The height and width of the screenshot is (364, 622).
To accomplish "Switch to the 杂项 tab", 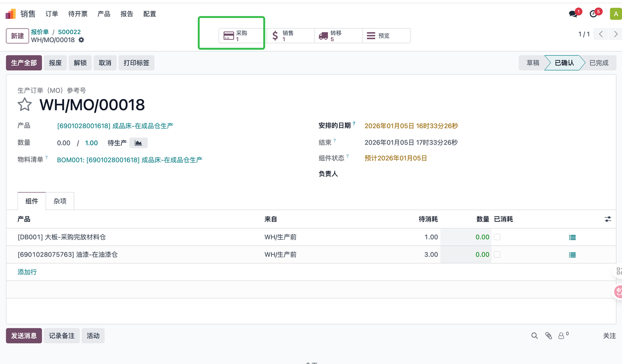I will tap(60, 201).
